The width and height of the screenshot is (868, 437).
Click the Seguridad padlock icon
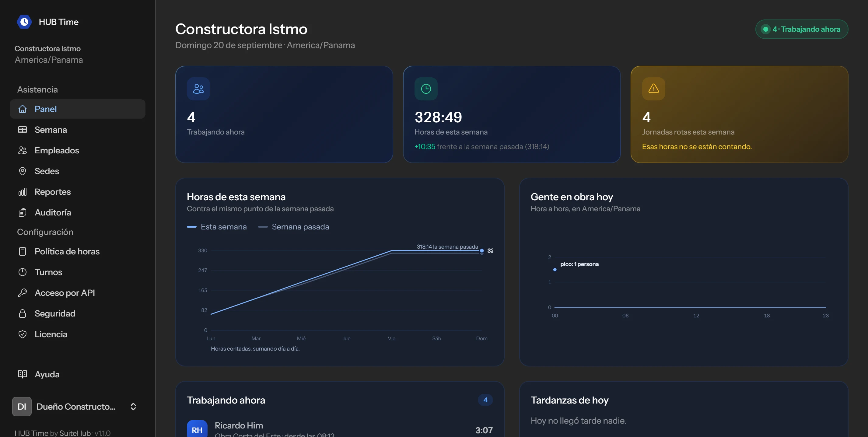23,314
